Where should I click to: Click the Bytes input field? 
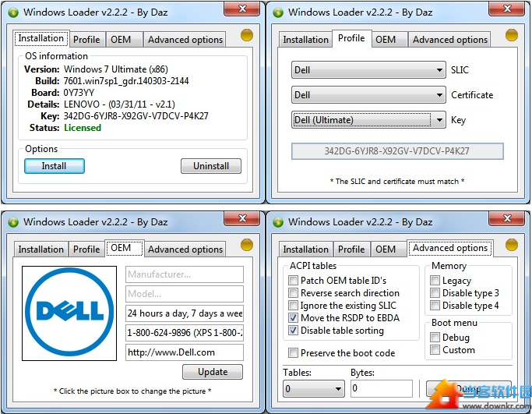click(382, 388)
